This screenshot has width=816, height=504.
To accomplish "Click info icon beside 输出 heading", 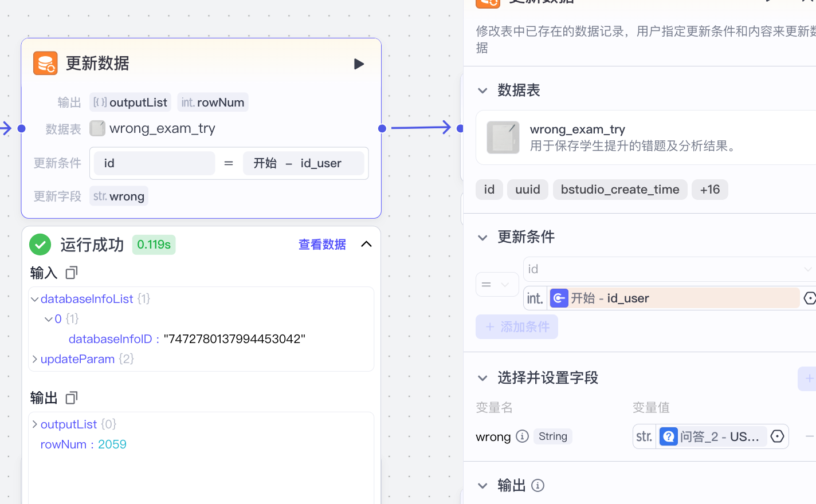I will (x=538, y=486).
